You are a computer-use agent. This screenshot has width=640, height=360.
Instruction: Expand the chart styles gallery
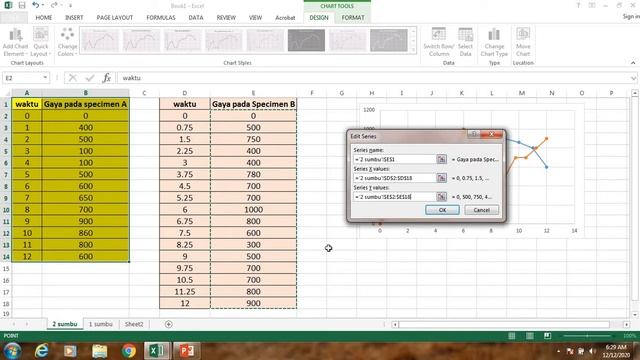point(413,50)
